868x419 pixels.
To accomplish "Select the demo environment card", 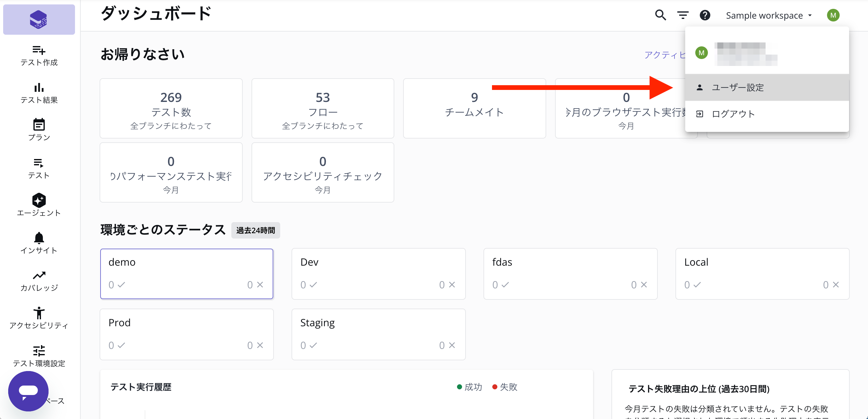I will (x=187, y=274).
